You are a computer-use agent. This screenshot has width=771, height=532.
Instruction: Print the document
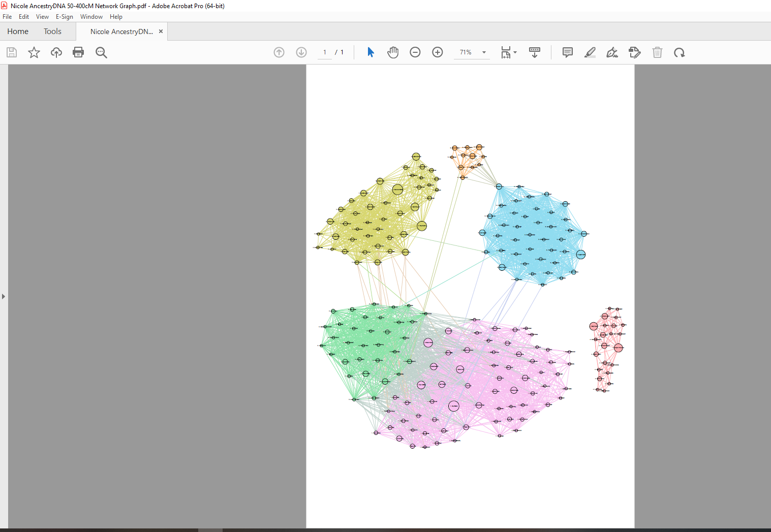coord(78,52)
